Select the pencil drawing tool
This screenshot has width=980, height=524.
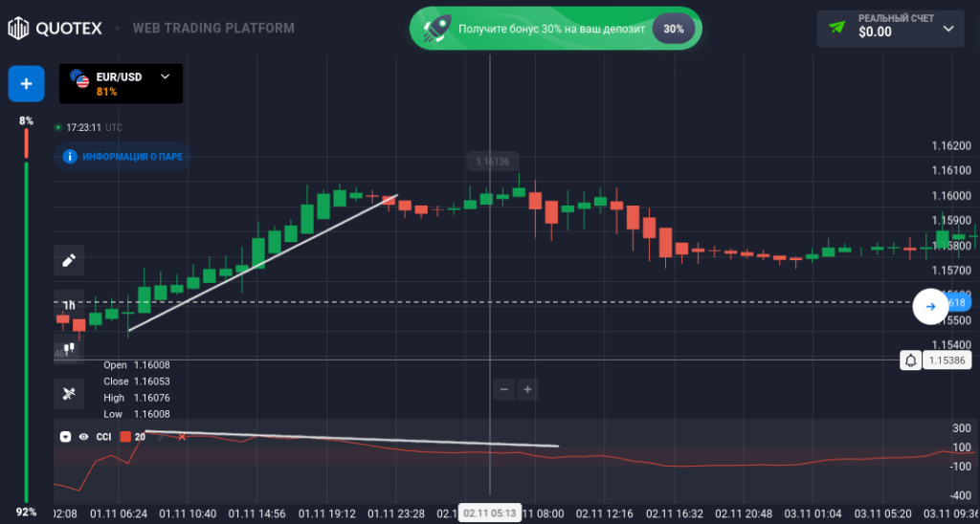coord(69,260)
